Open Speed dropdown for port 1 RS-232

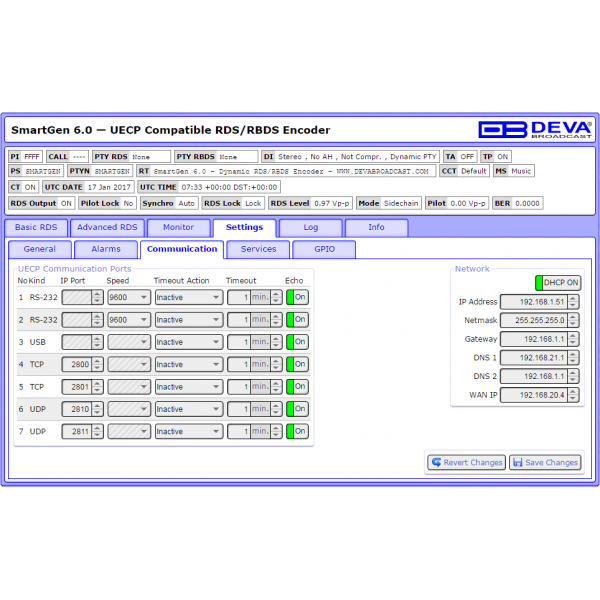point(129,297)
